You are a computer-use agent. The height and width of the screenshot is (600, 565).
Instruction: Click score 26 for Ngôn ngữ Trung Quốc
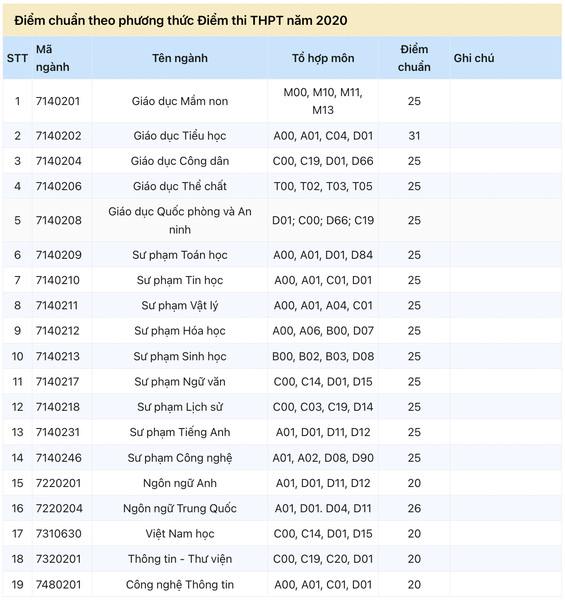tap(414, 508)
